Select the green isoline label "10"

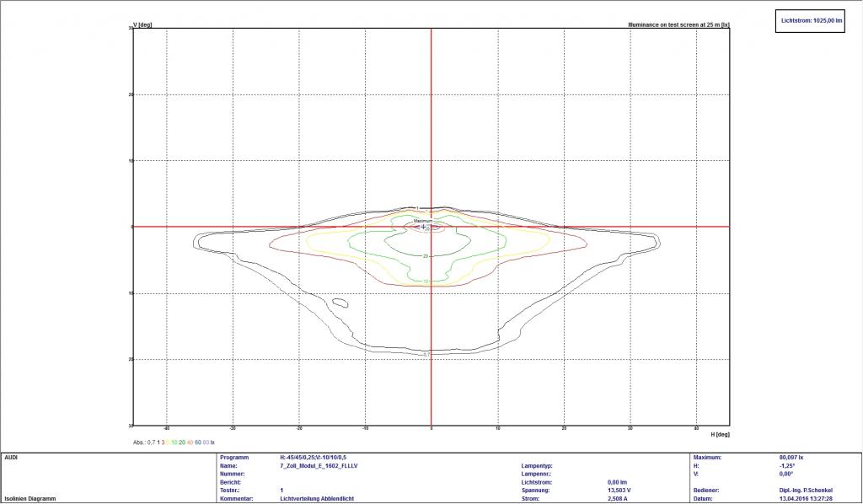[x=426, y=281]
